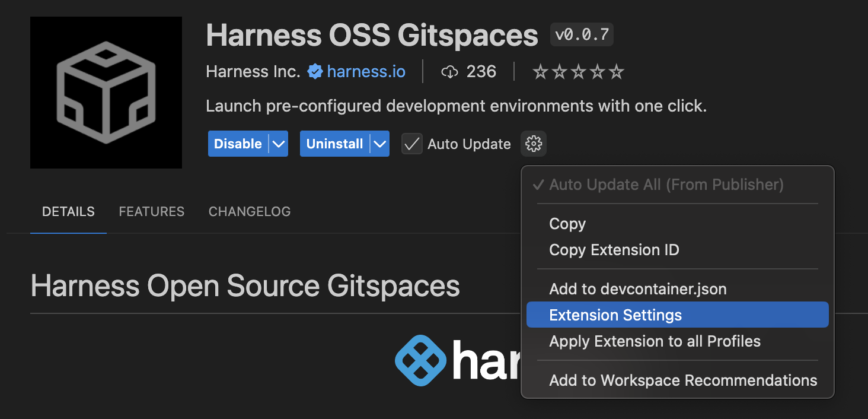Open the harness.io publisher link
The height and width of the screenshot is (419, 868).
[x=366, y=72]
